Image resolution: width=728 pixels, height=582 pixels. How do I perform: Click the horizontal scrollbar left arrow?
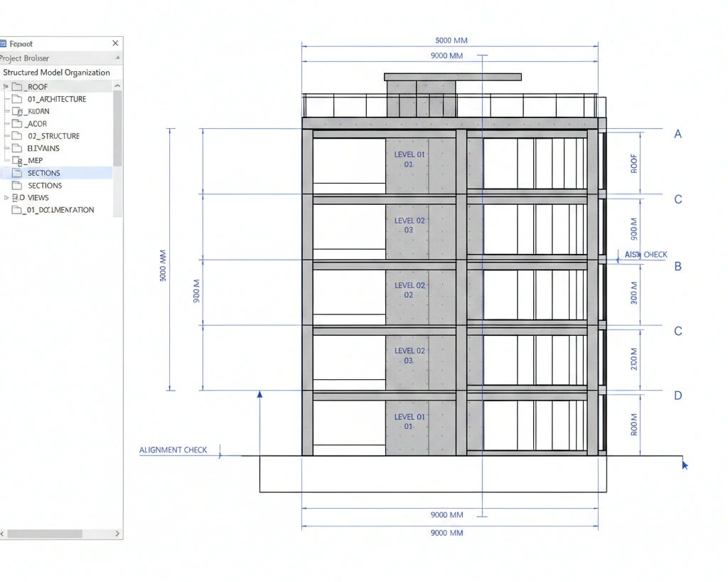[x=2, y=534]
